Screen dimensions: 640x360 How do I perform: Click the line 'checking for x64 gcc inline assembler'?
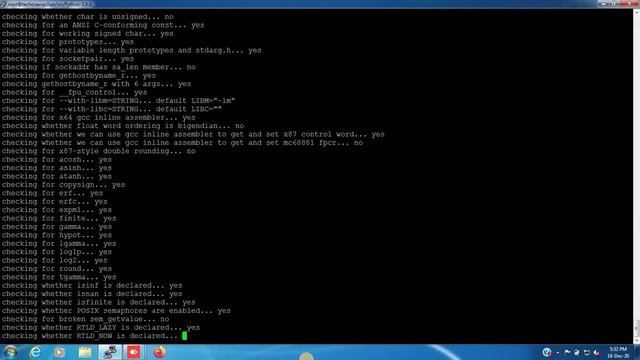point(99,118)
